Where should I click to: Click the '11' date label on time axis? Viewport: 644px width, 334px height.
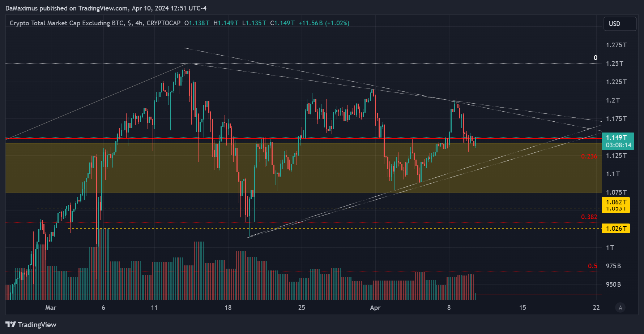click(154, 308)
